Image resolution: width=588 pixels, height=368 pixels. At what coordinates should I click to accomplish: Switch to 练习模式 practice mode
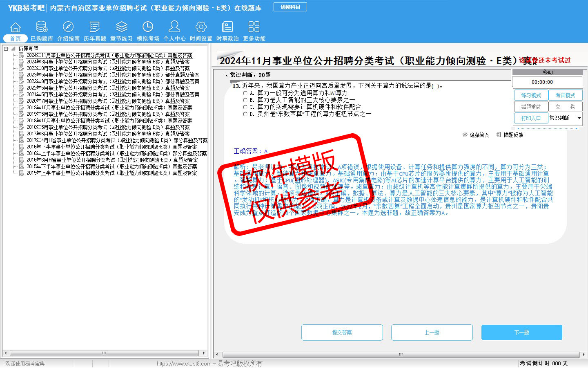pos(531,95)
